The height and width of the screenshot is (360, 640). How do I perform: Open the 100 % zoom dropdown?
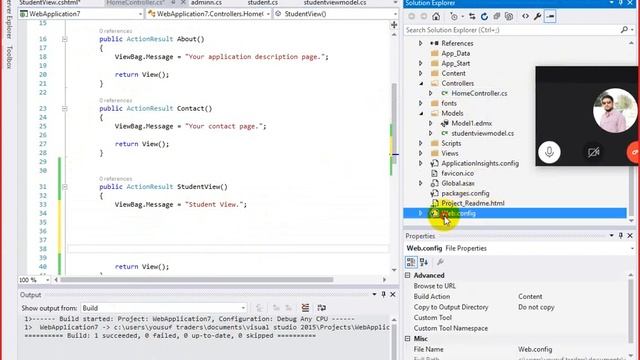34,280
